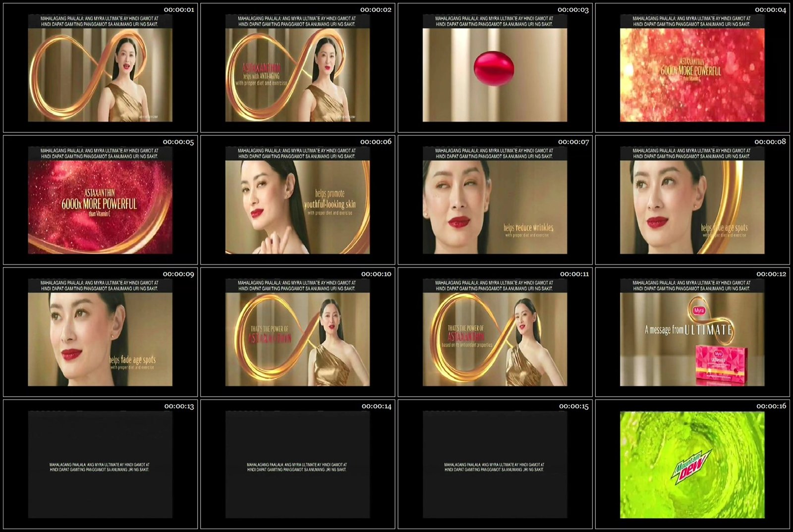Open the dark frame stamped 00:00:14
The height and width of the screenshot is (532, 793).
pos(297,465)
